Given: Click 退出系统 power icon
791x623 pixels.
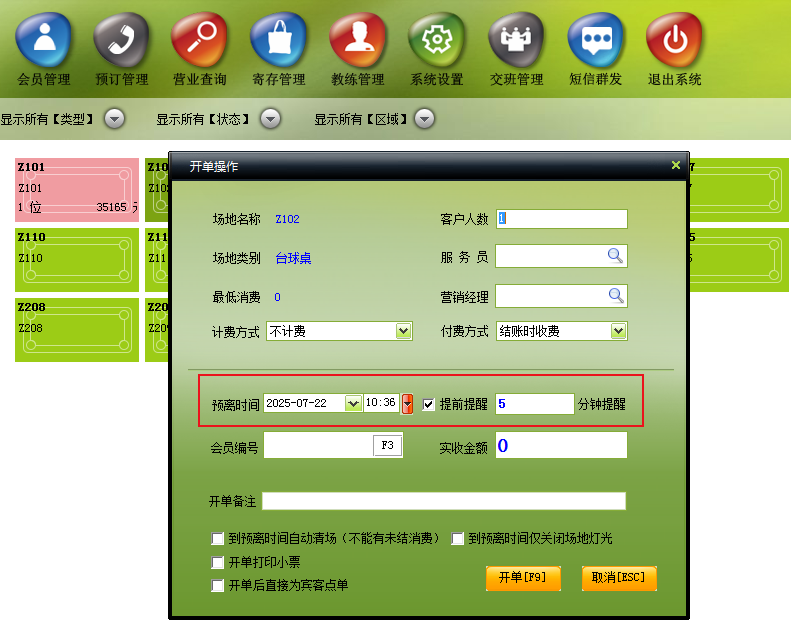Looking at the screenshot, I should point(674,40).
